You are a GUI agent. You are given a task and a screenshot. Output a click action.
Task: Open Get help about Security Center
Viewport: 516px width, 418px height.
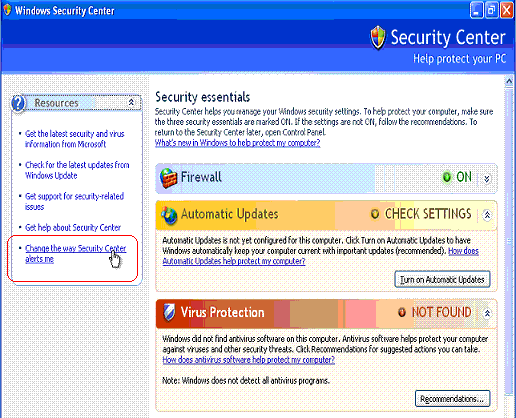point(73,228)
